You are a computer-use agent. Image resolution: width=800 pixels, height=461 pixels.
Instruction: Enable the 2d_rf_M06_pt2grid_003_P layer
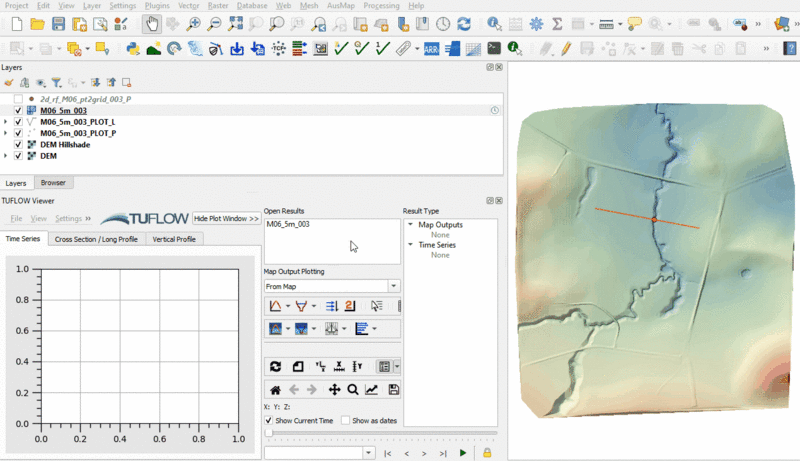tap(19, 99)
